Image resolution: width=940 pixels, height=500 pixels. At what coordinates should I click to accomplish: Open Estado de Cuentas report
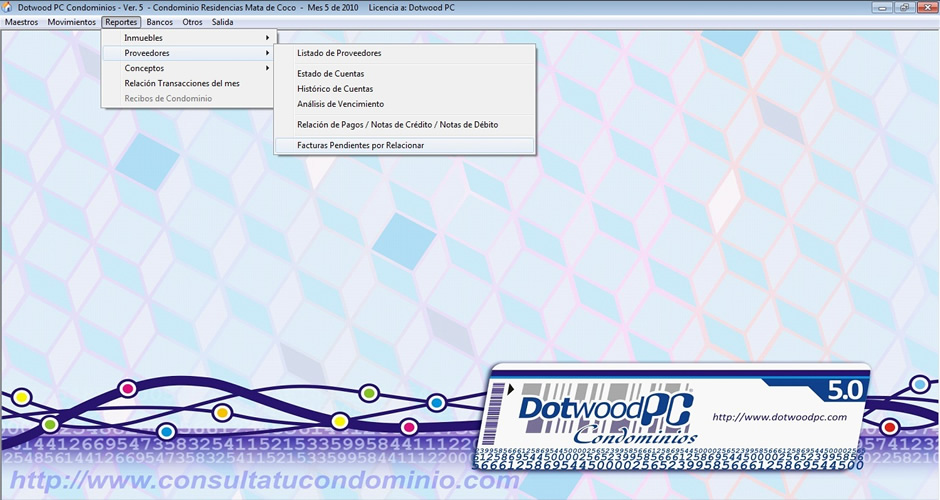[x=405, y=74]
